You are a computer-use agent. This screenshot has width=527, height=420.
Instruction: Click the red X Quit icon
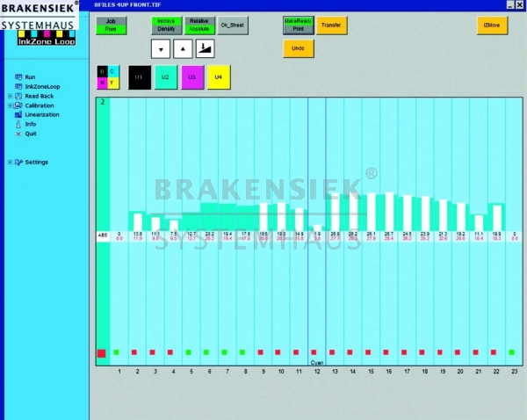[18, 134]
